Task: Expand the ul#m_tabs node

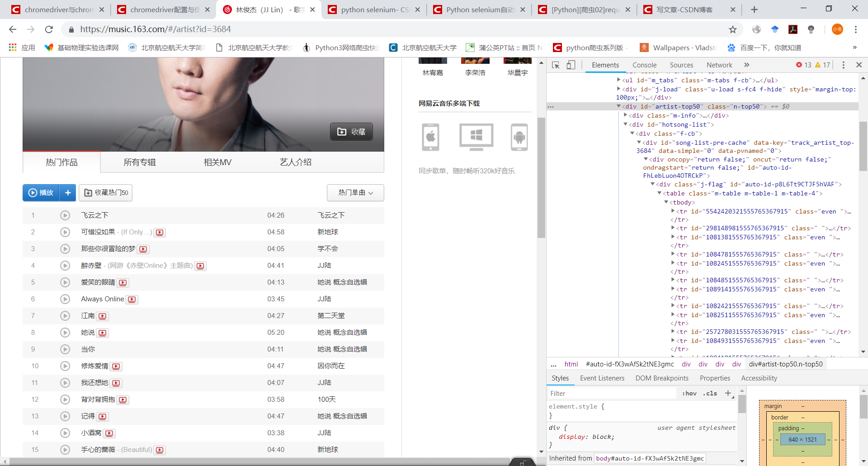Action: (618, 80)
